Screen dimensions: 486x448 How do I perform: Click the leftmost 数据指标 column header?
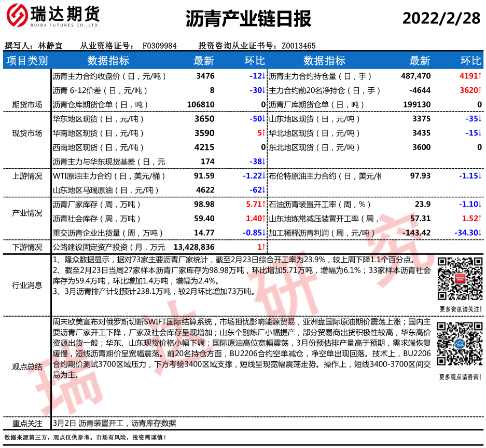(x=108, y=61)
